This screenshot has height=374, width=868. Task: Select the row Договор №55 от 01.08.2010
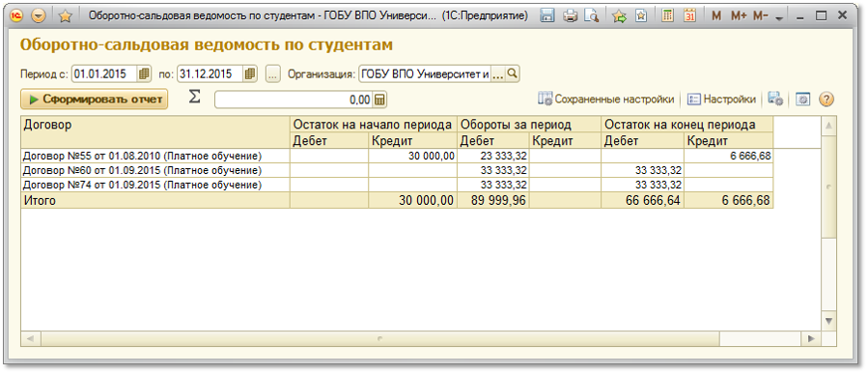click(x=155, y=157)
